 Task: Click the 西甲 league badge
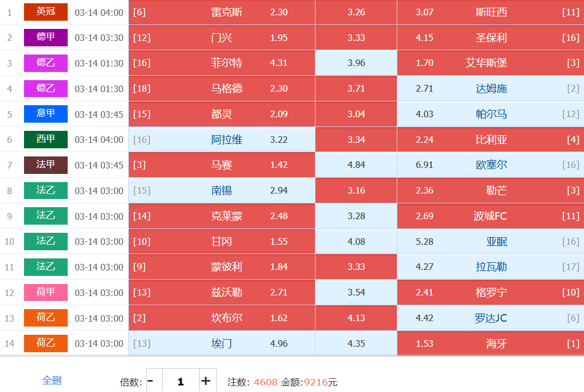coord(46,140)
